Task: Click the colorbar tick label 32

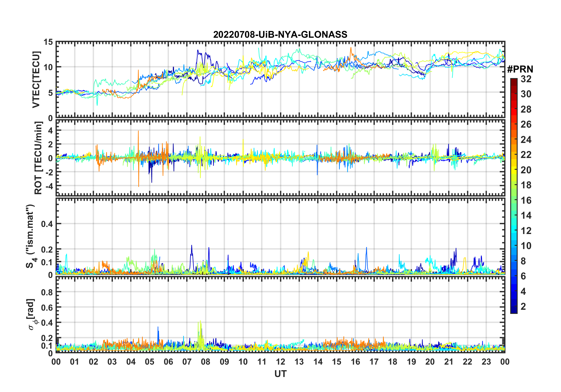Action: click(x=526, y=79)
